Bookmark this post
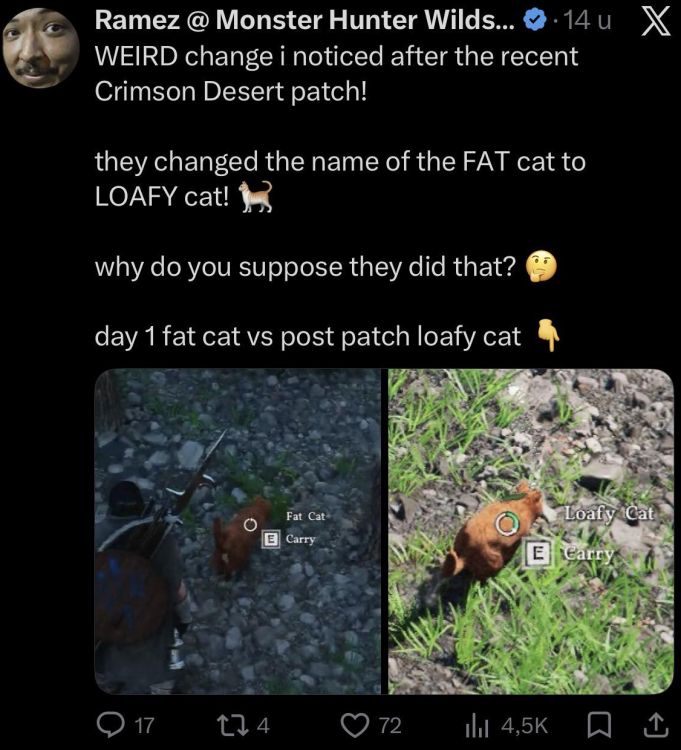Image resolution: width=681 pixels, height=750 pixels. click(x=599, y=725)
